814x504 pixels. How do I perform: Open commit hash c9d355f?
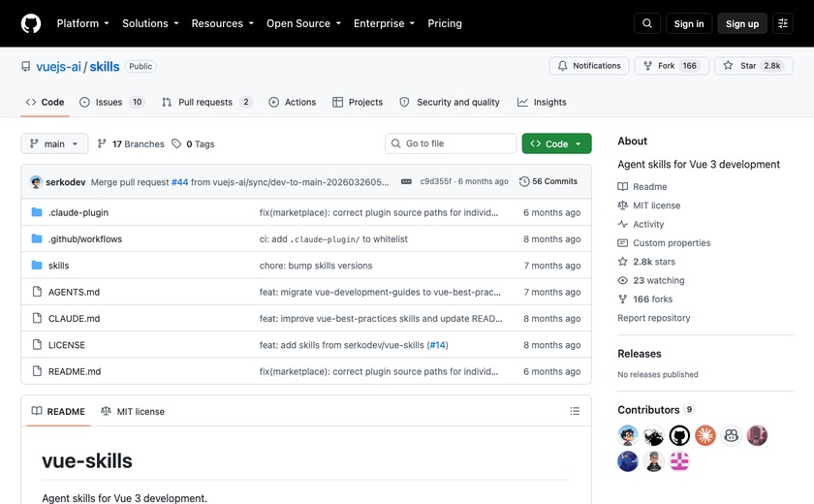pos(435,181)
